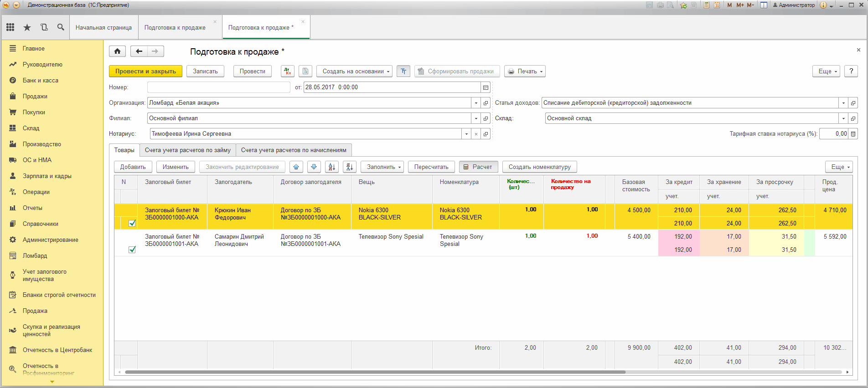The image size is (868, 388).
Task: Expand the Статья доходов dropdown
Action: click(843, 103)
